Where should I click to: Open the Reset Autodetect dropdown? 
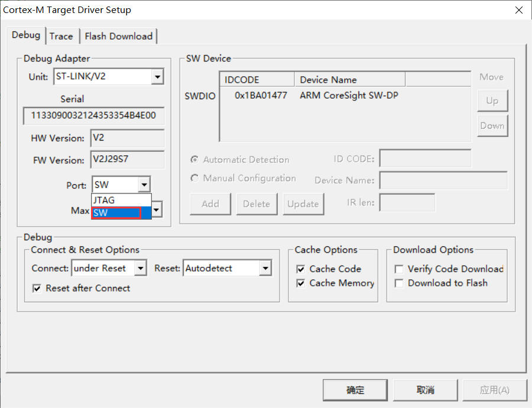(x=265, y=269)
